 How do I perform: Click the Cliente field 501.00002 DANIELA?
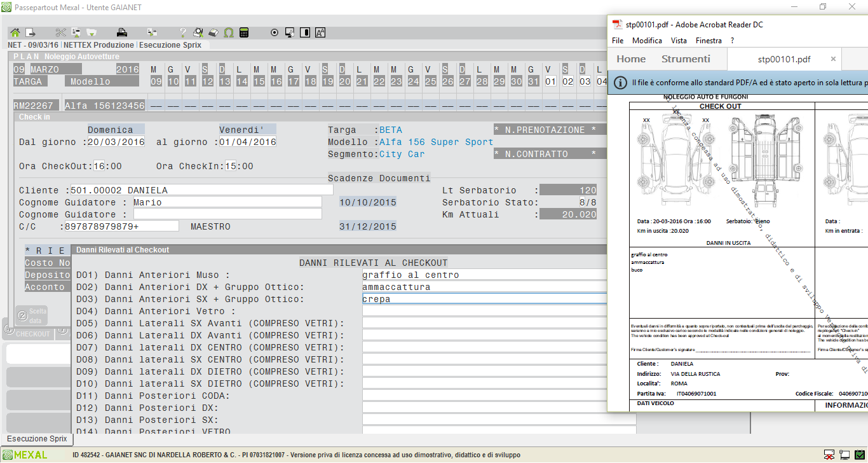pyautogui.click(x=201, y=190)
